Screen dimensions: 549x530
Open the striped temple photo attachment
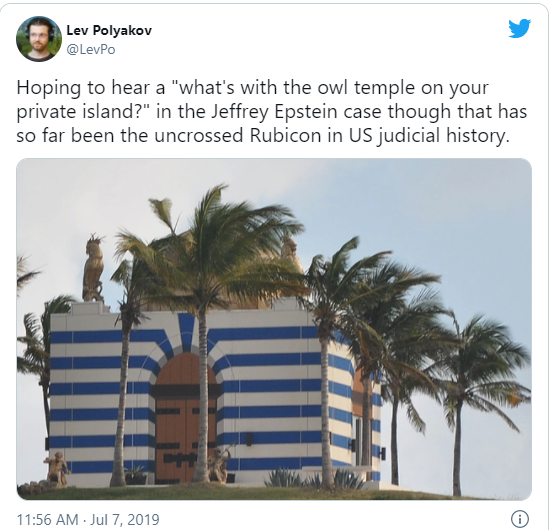click(274, 329)
